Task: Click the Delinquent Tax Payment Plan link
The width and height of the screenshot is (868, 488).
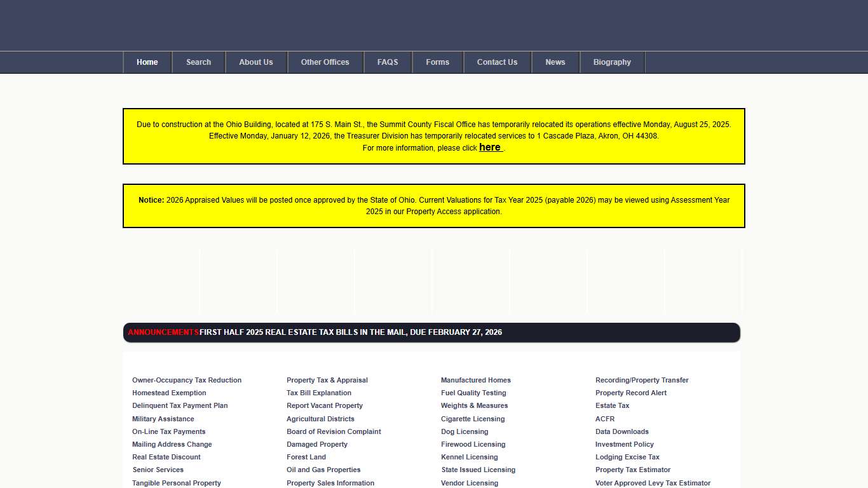Action: click(180, 406)
